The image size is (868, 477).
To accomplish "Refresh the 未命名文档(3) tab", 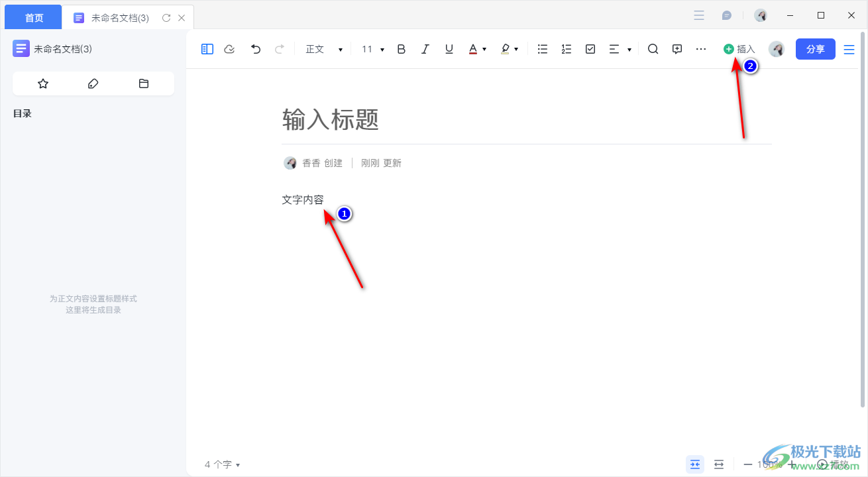I will [166, 18].
